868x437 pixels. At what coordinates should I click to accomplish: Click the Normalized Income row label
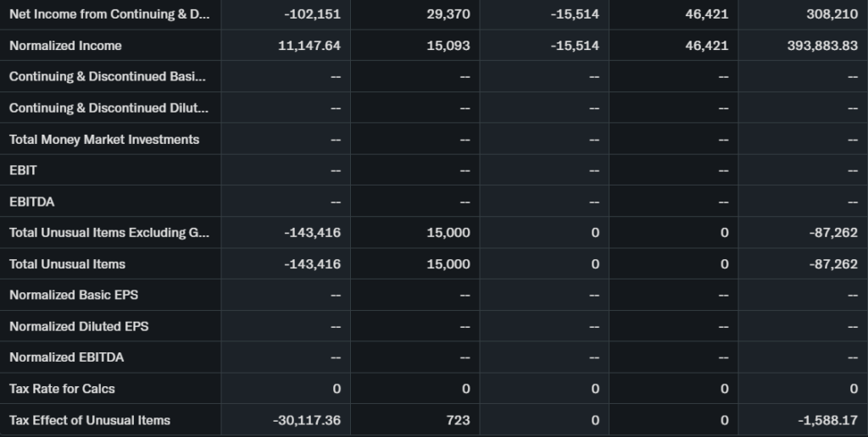point(65,46)
